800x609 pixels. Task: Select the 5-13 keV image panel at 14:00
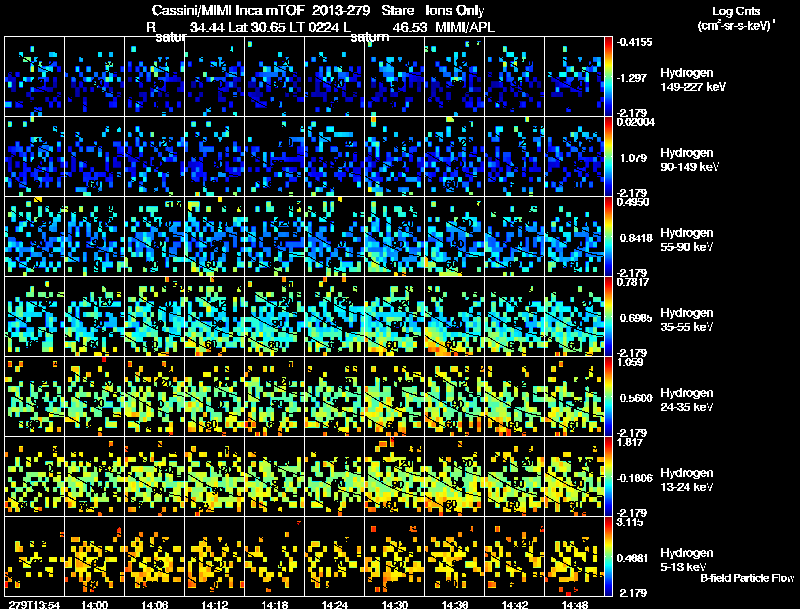[94, 557]
